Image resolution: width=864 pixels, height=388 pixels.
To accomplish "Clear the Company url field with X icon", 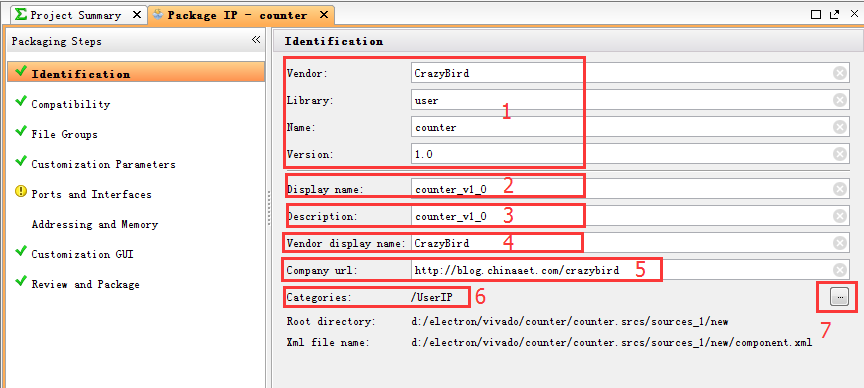I will 840,270.
